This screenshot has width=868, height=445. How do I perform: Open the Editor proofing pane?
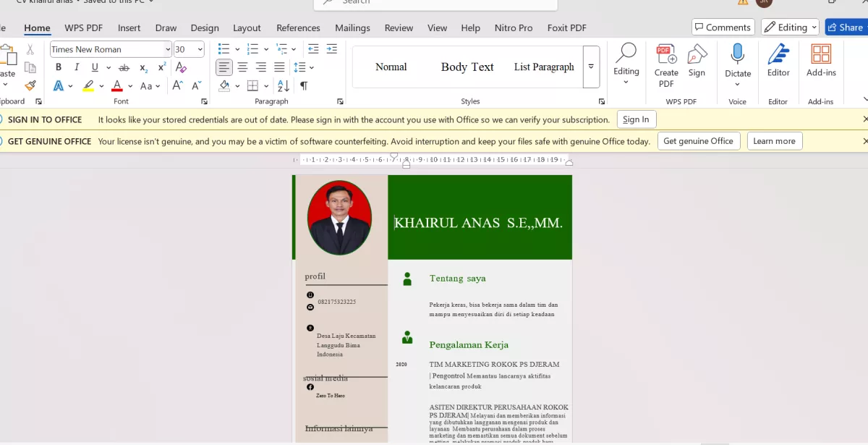[778, 61]
